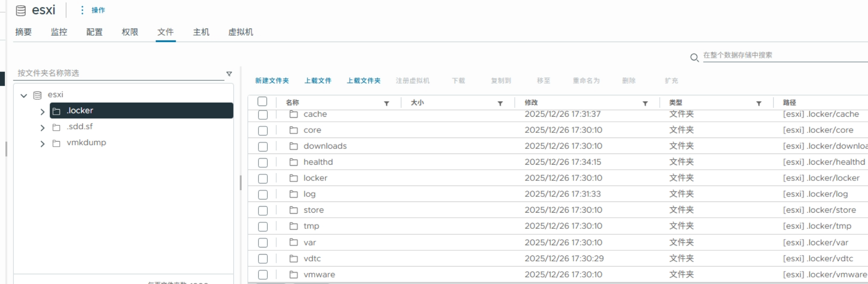Check the vdtc folder checkbox
This screenshot has width=868, height=284.
263,259
